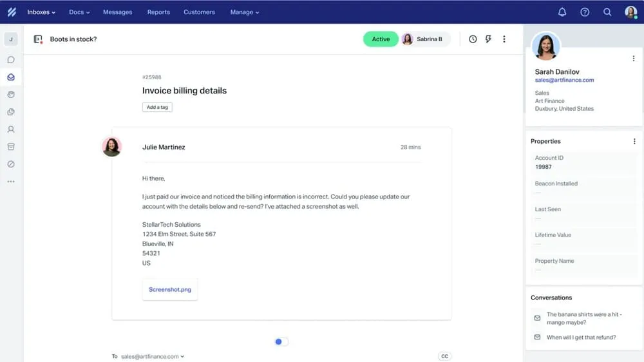The height and width of the screenshot is (362, 644).
Task: Click the Invoice billing details subject
Action: 184,91
